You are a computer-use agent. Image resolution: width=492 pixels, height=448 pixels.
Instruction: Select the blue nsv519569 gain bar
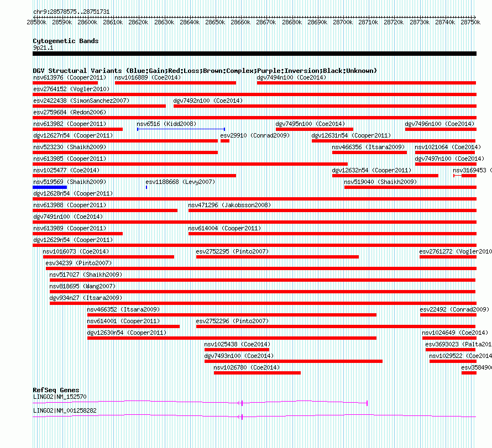50,187
